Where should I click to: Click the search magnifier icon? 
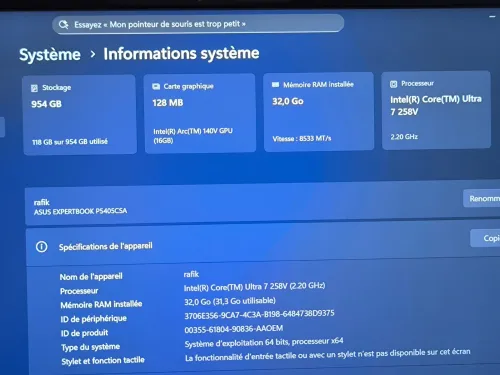click(63, 24)
